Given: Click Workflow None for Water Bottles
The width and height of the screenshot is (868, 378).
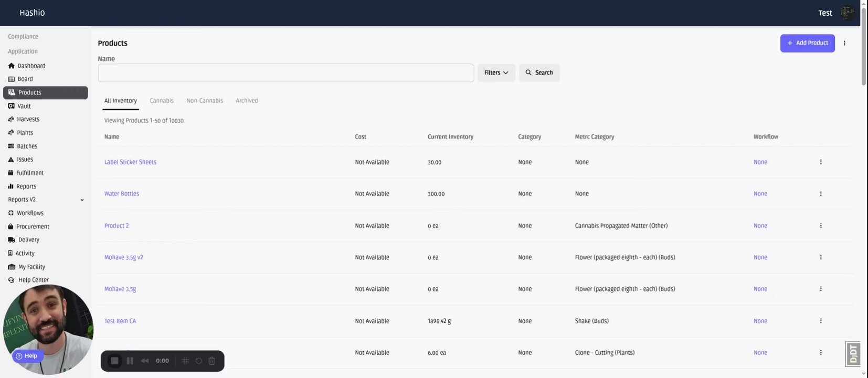Looking at the screenshot, I should coord(760,194).
